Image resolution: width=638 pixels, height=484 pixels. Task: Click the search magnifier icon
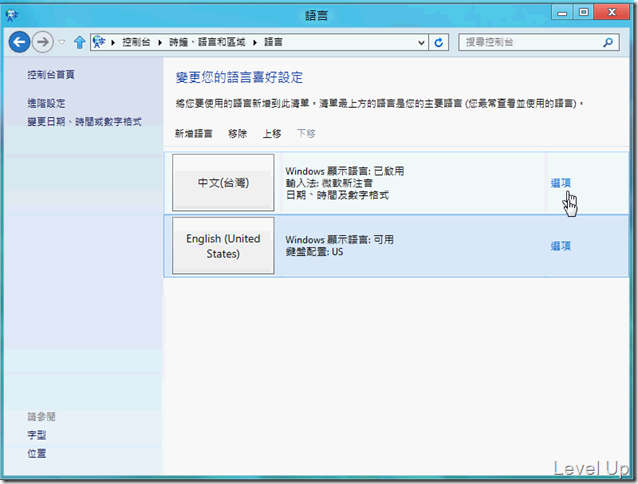[608, 42]
